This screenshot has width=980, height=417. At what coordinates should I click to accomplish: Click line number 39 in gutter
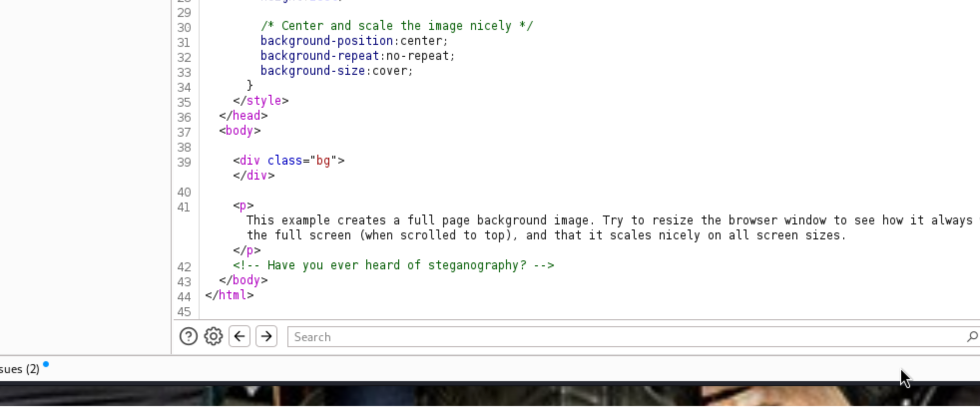click(x=184, y=162)
